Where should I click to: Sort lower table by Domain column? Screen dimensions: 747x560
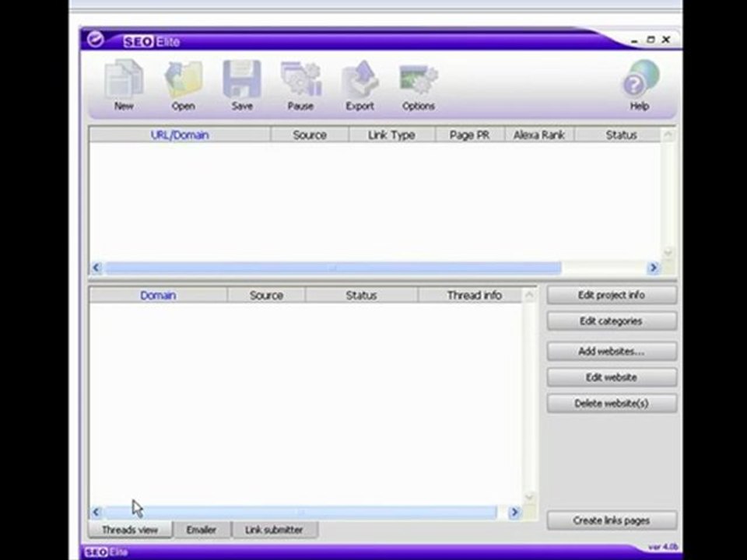(158, 296)
